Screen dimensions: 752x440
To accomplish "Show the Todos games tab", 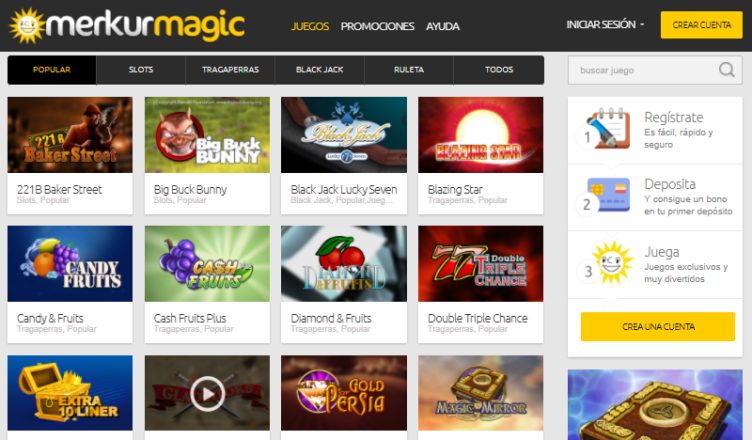I will click(x=499, y=70).
